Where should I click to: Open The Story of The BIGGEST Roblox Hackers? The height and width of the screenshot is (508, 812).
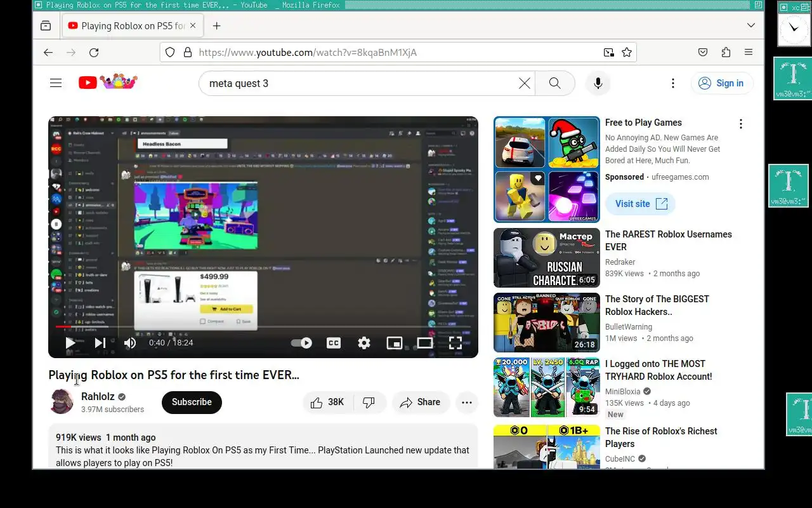pos(657,305)
